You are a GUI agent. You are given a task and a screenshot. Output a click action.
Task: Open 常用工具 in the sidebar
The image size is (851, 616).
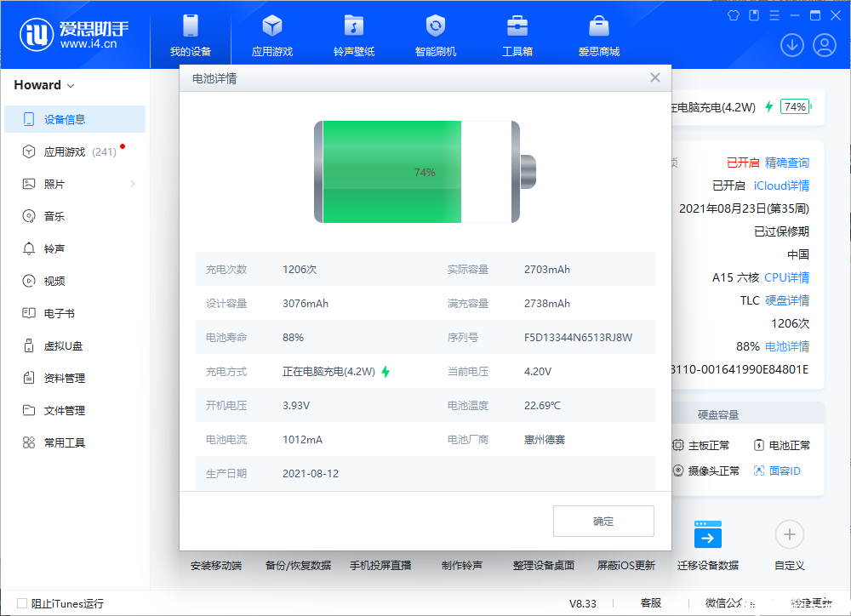pos(75,443)
